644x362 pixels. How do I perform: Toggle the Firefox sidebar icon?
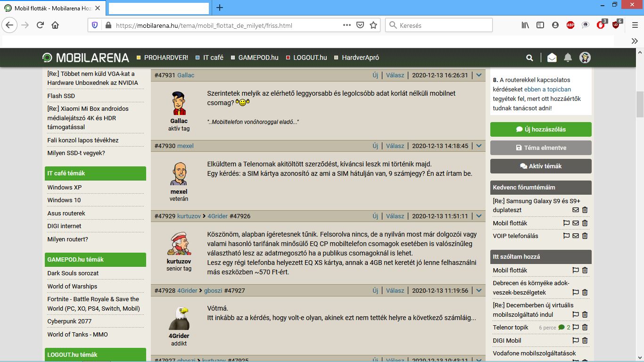coord(540,25)
